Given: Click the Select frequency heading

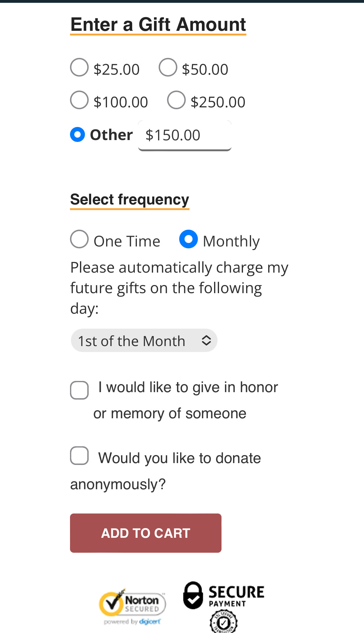Looking at the screenshot, I should pyautogui.click(x=130, y=200).
